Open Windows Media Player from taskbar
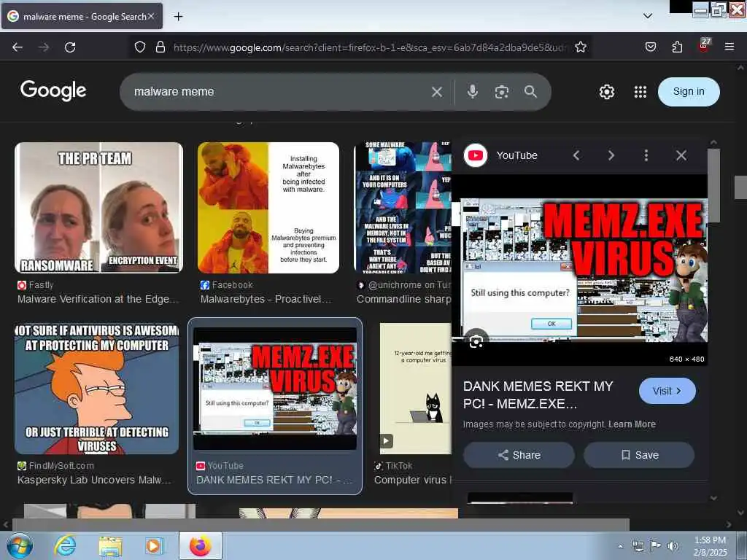Screen dimensions: 747x560 (x=154, y=545)
